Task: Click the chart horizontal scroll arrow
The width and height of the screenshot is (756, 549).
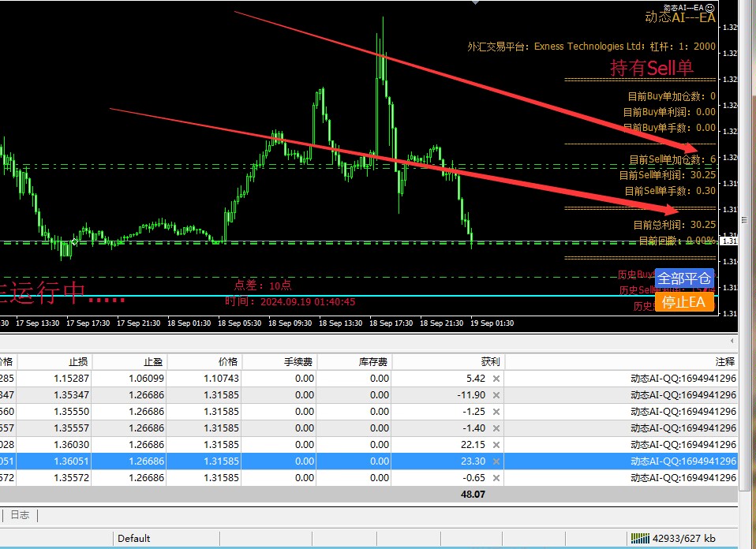Action: coord(732,341)
